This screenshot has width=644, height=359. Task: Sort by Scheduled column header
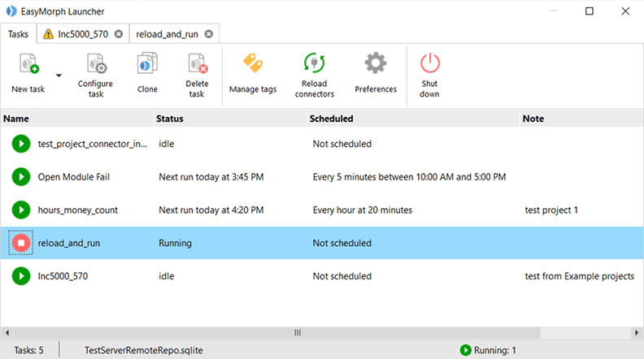click(413, 119)
